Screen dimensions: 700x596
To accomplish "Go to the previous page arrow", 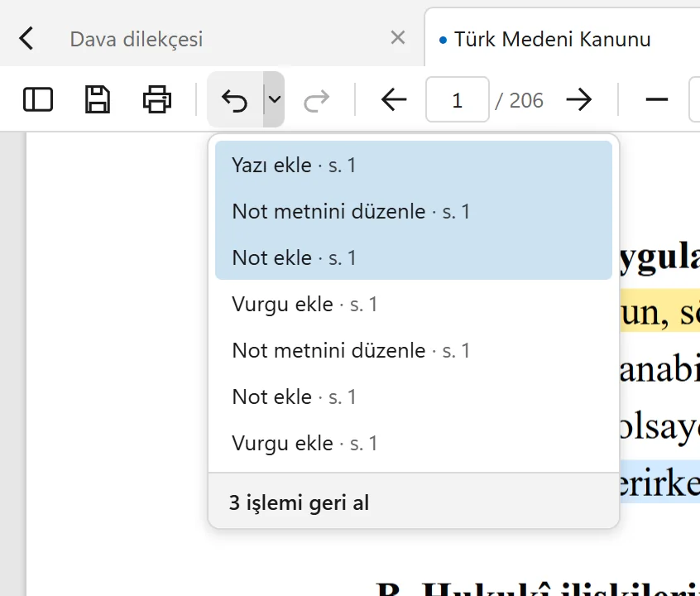I will coord(394,99).
